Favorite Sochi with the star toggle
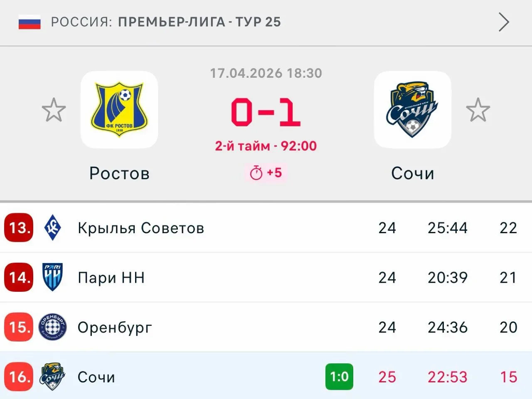Viewport: 532px width, 399px height. (x=478, y=110)
